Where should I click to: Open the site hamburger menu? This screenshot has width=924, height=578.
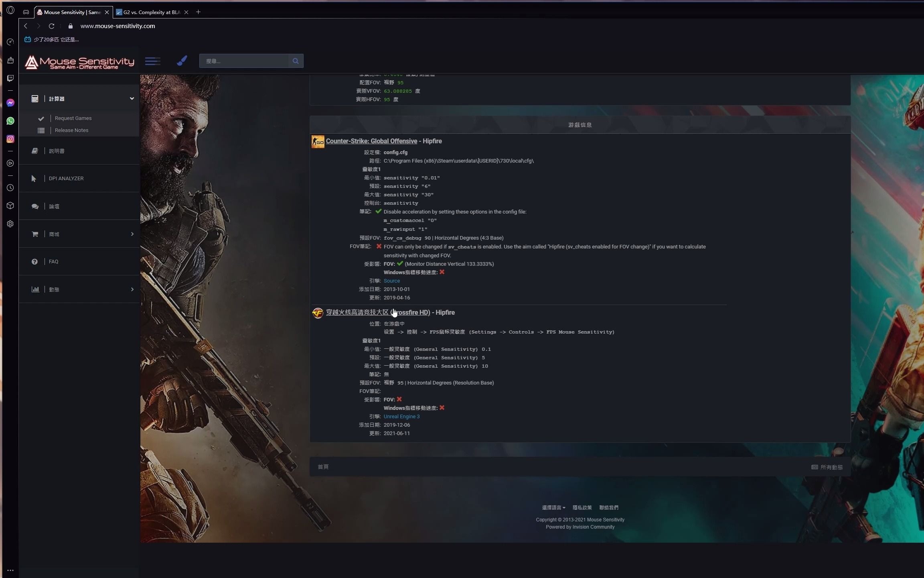[152, 61]
